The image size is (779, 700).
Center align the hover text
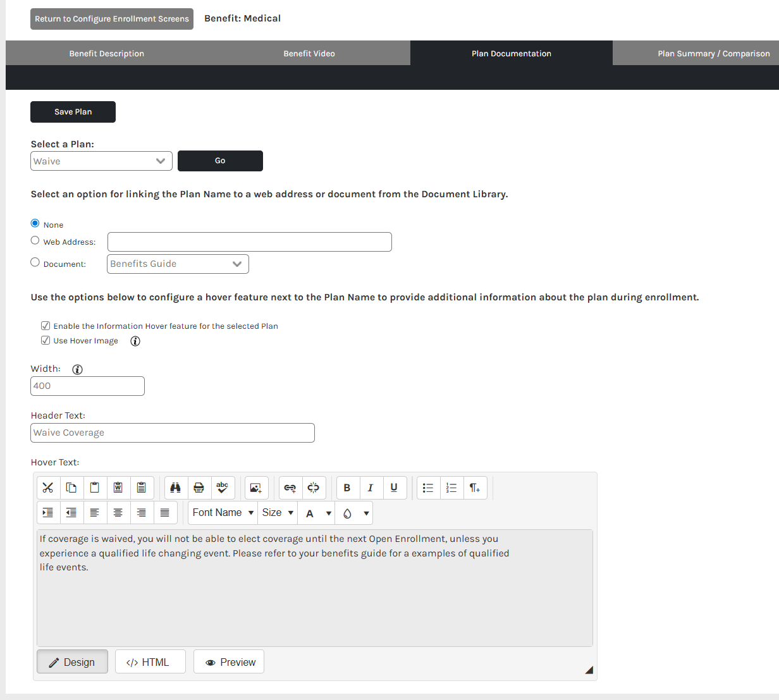click(x=118, y=513)
